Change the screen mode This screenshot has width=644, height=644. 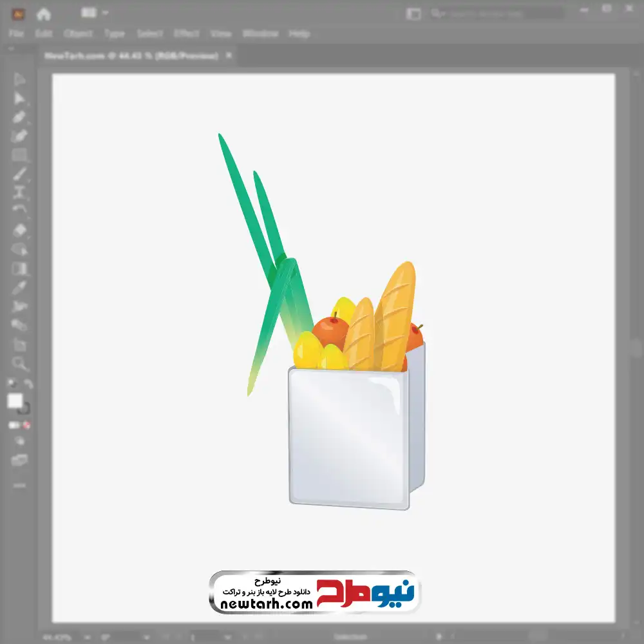point(19,460)
